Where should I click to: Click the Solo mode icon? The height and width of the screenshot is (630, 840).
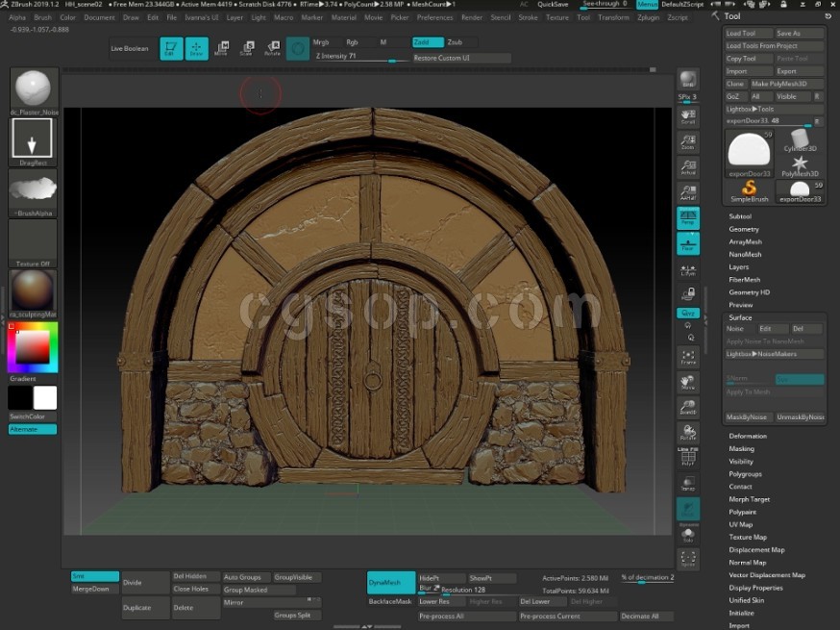click(687, 535)
